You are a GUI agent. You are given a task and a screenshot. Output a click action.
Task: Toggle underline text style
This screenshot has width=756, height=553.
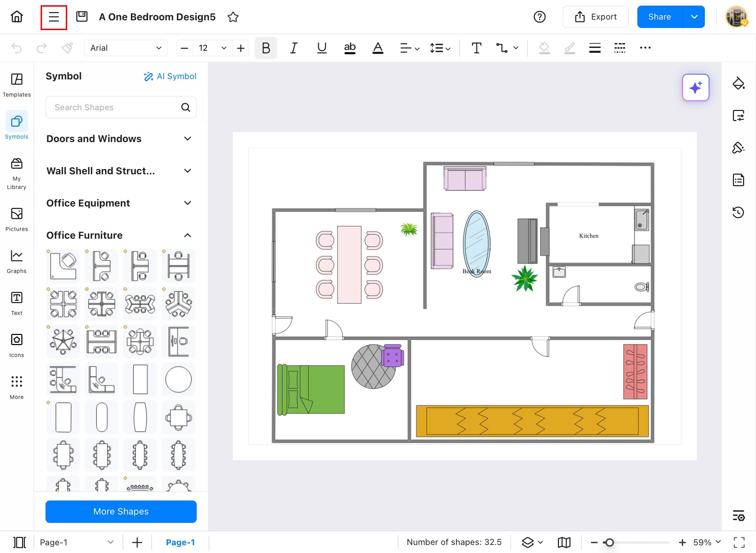(322, 48)
